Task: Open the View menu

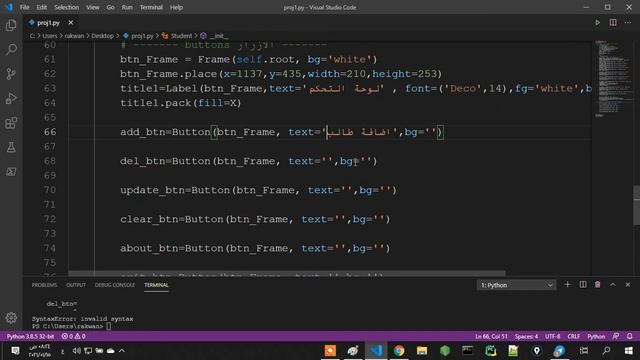Action: 93,7
